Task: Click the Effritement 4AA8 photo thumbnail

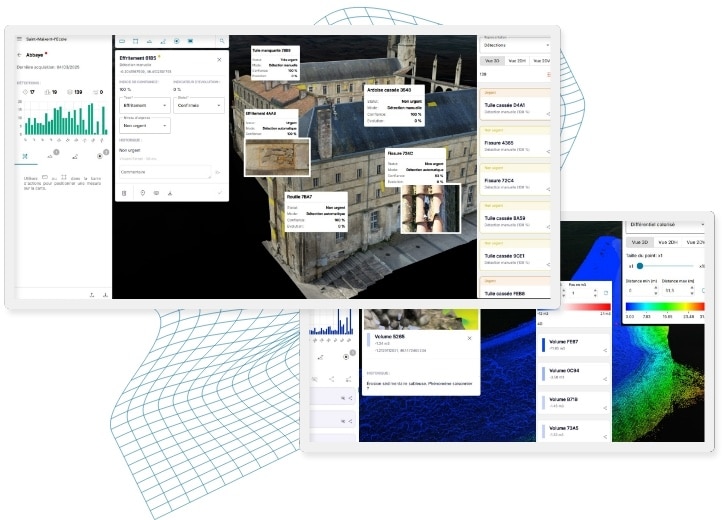Action: coord(277,156)
